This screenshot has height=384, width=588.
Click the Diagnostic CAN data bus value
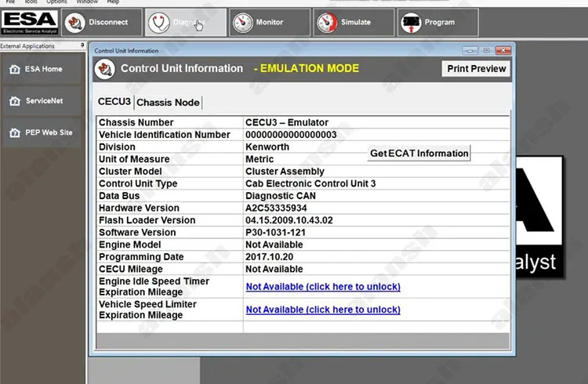click(281, 196)
